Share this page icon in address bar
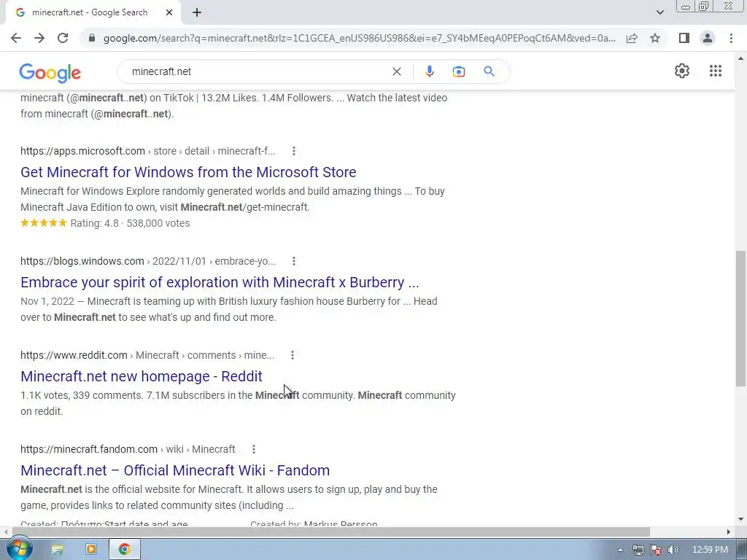The height and width of the screenshot is (560, 747). 632,38
